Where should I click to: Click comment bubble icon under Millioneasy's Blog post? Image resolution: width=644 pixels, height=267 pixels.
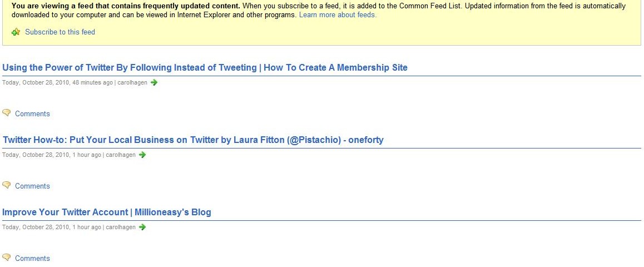pyautogui.click(x=6, y=258)
